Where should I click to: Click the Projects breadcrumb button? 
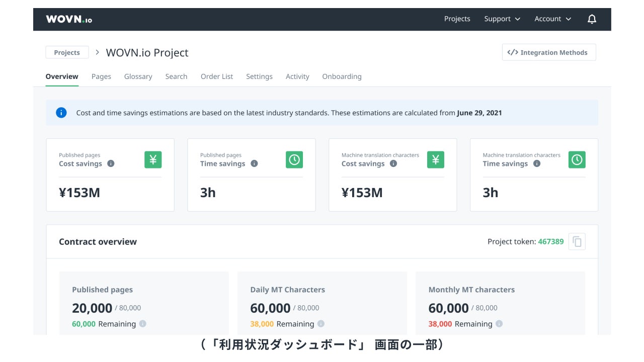tap(67, 52)
